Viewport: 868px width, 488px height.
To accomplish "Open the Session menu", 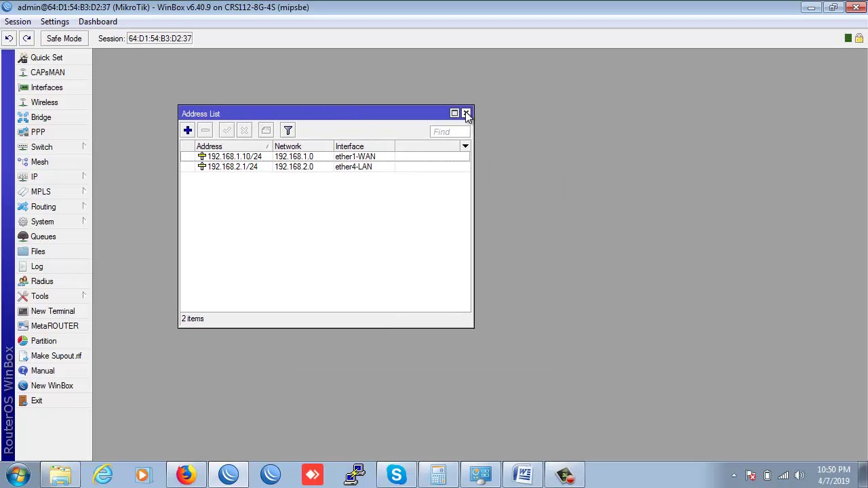I will (x=18, y=22).
